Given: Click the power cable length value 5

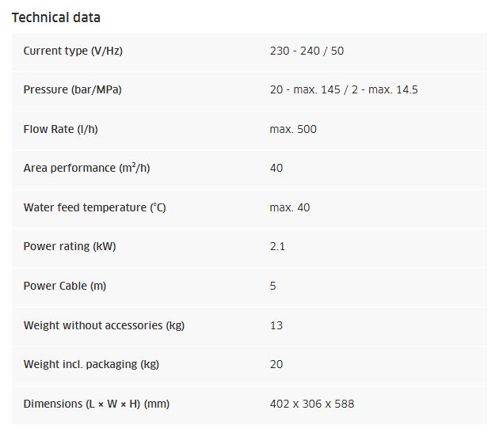Looking at the screenshot, I should 273,286.
